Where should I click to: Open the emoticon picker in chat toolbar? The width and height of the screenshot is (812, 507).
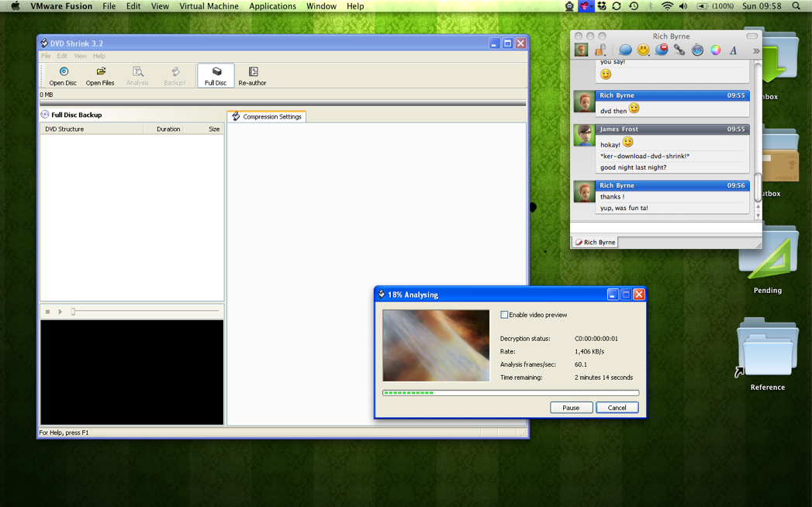pyautogui.click(x=643, y=50)
